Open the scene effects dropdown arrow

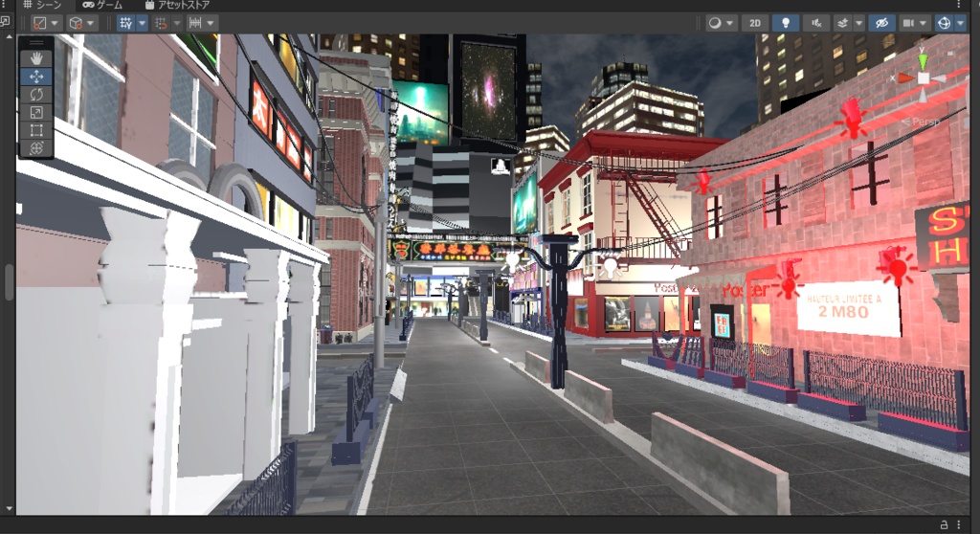click(858, 23)
